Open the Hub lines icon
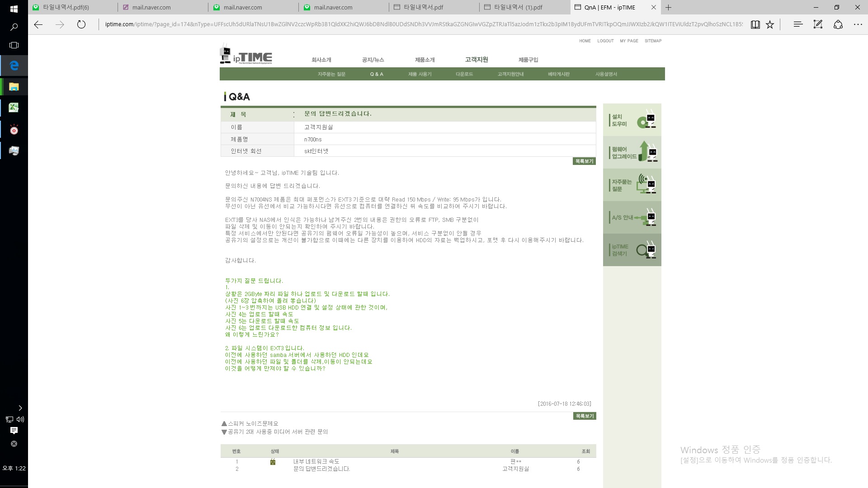Screen dimensions: 868x488 (x=798, y=24)
